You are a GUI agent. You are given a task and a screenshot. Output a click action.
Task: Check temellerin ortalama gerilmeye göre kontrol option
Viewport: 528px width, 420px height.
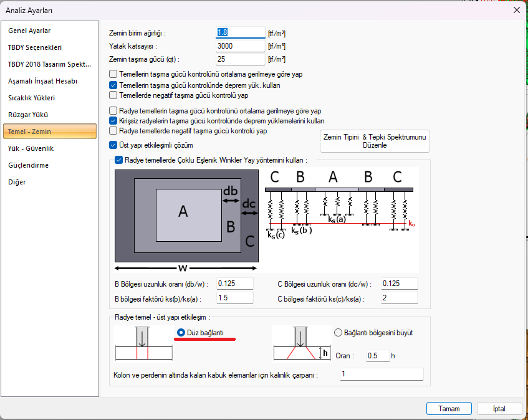[113, 74]
